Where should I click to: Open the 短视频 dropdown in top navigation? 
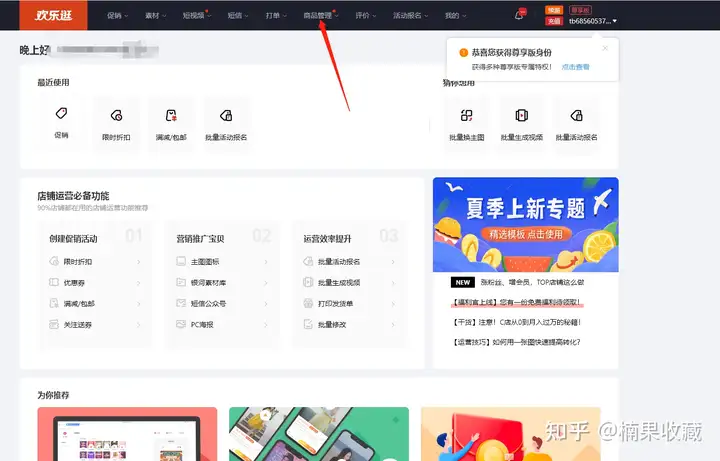tap(197, 15)
